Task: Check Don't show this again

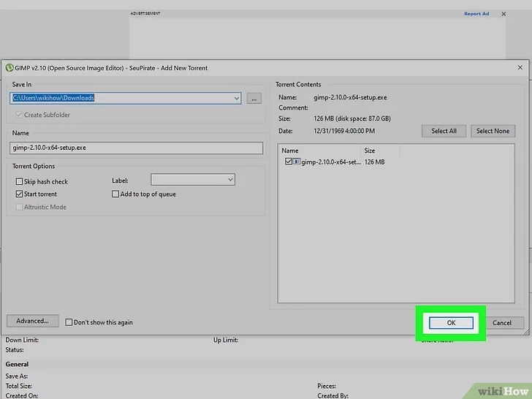Action: click(69, 322)
